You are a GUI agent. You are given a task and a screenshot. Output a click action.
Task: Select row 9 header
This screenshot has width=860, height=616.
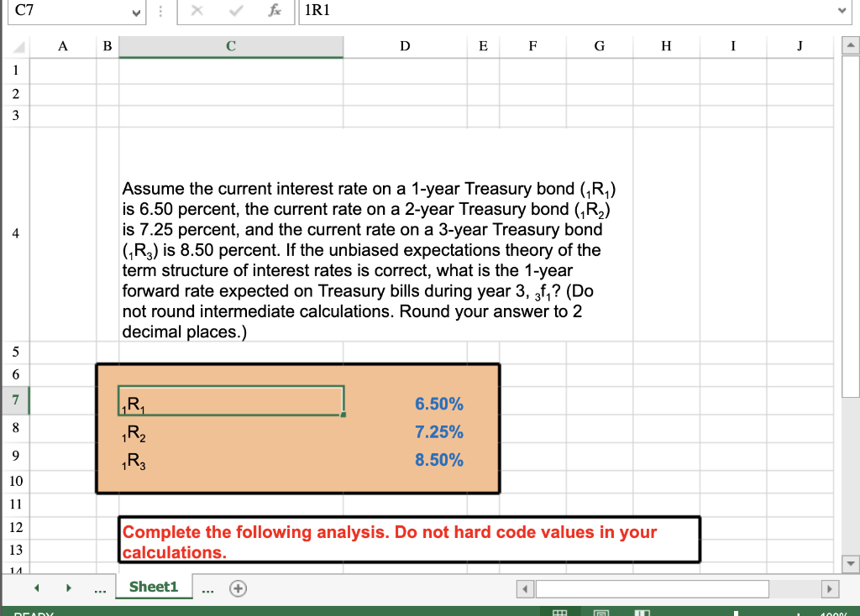pos(15,456)
